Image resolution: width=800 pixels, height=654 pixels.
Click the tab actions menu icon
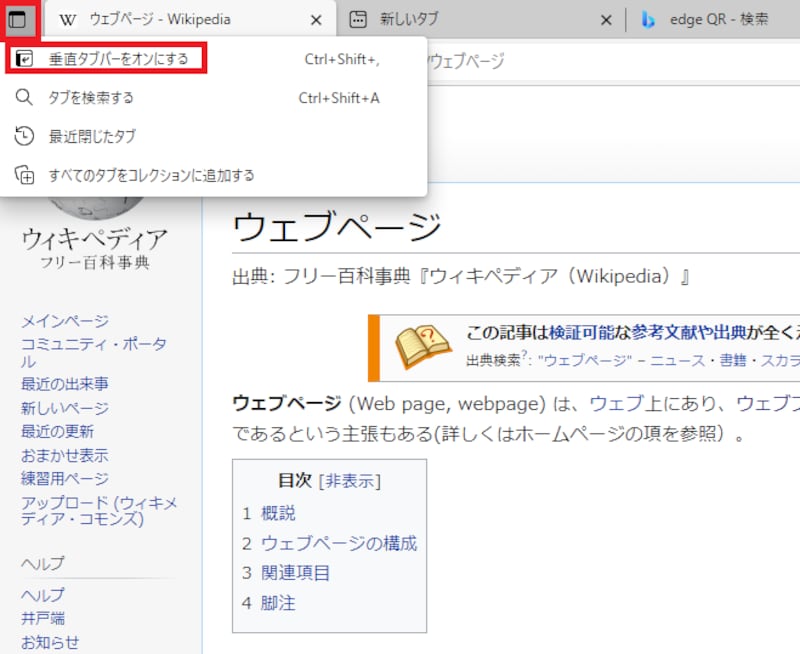19,20
